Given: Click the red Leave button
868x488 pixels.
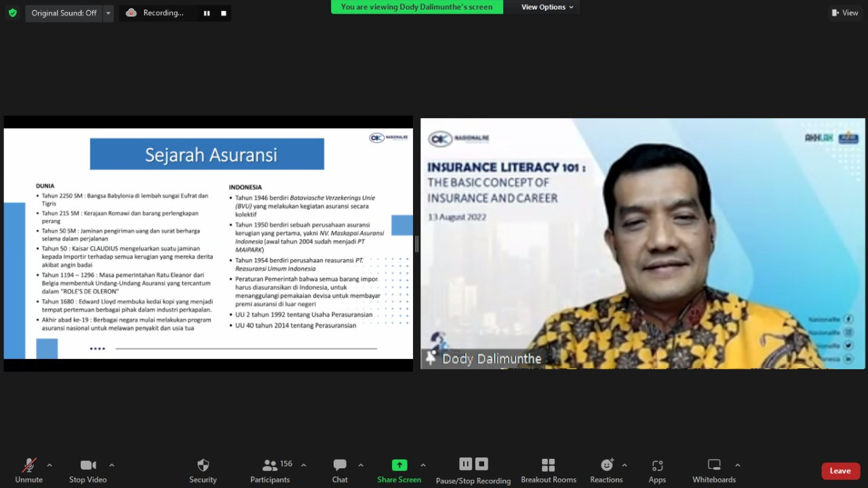Looking at the screenshot, I should [841, 471].
